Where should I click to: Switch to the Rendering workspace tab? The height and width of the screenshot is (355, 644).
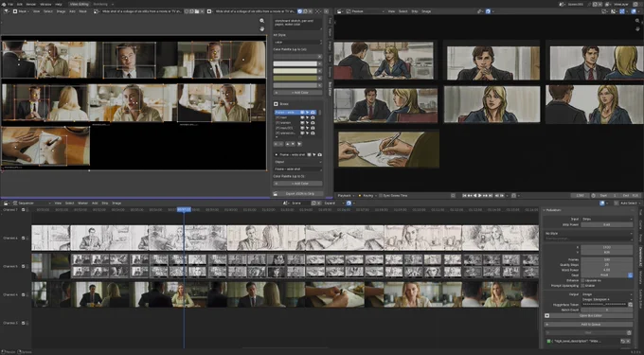coord(100,4)
